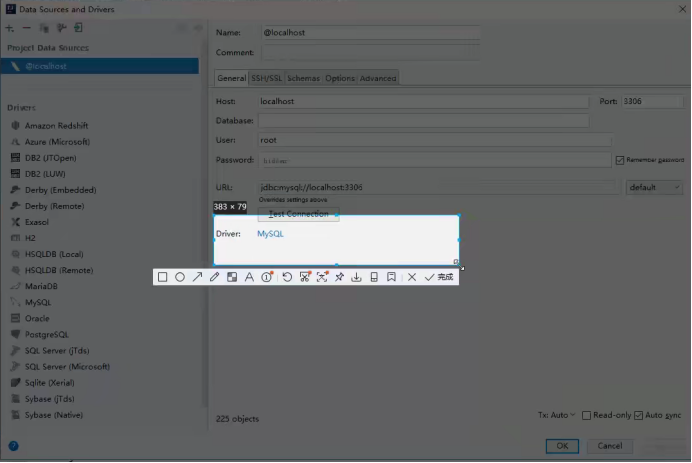Viewport: 692px width, 463px height.
Task: Open the URL type default dropdown
Action: 654,188
